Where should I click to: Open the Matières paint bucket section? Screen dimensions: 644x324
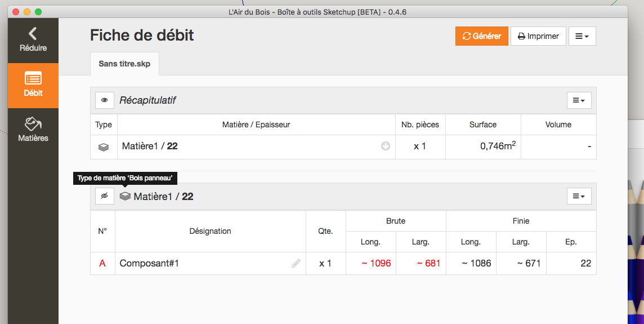[33, 130]
